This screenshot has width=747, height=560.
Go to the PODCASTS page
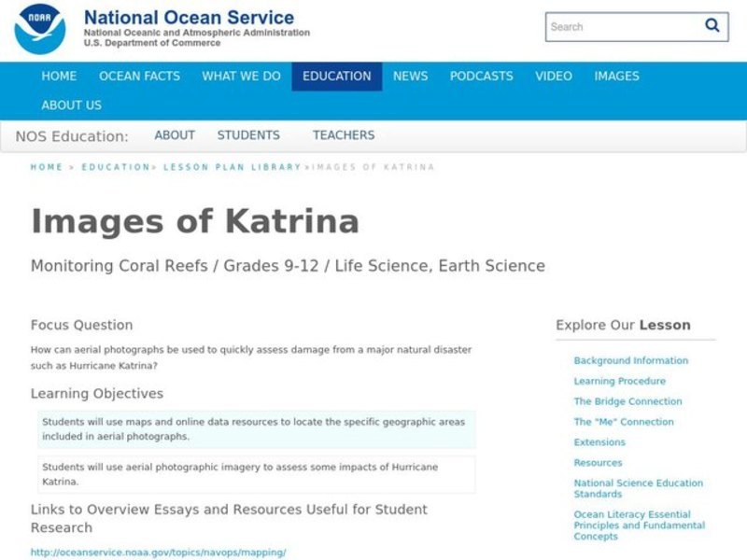point(481,77)
